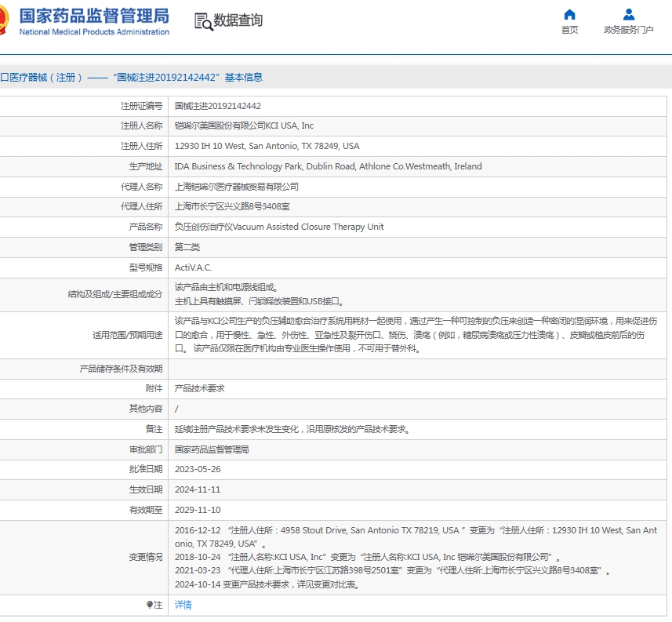The width and height of the screenshot is (672, 622).
Task: Click product name Vacuum Assisted Closure Therapy Unit
Action: [279, 227]
